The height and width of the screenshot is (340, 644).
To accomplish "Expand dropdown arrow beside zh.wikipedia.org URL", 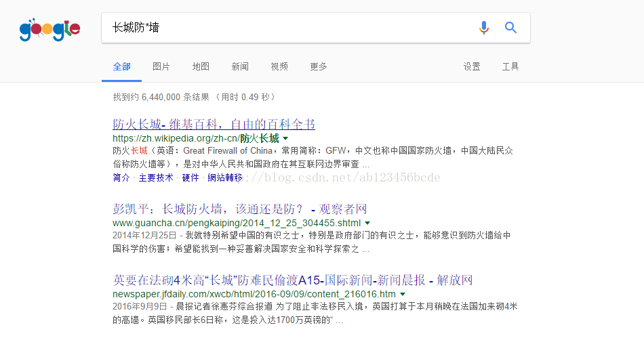I will click(x=285, y=139).
